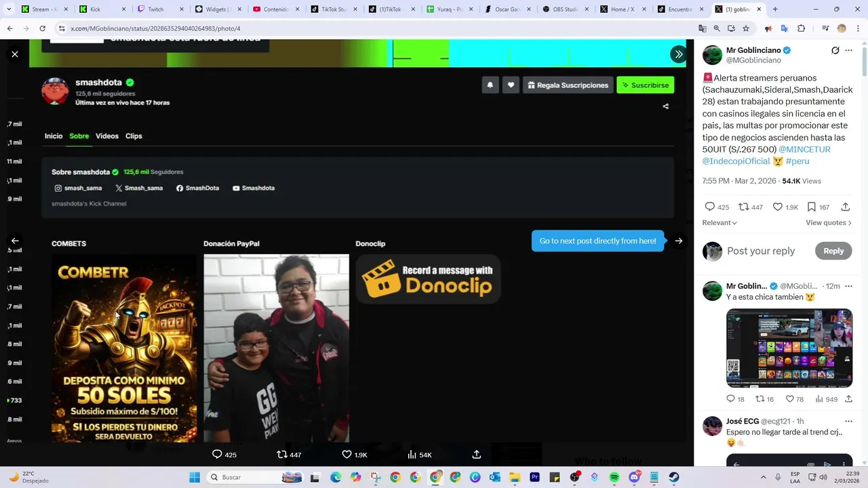Viewport: 868px width, 488px height.
Task: Click reply count 425 in sidebar
Action: 717,207
